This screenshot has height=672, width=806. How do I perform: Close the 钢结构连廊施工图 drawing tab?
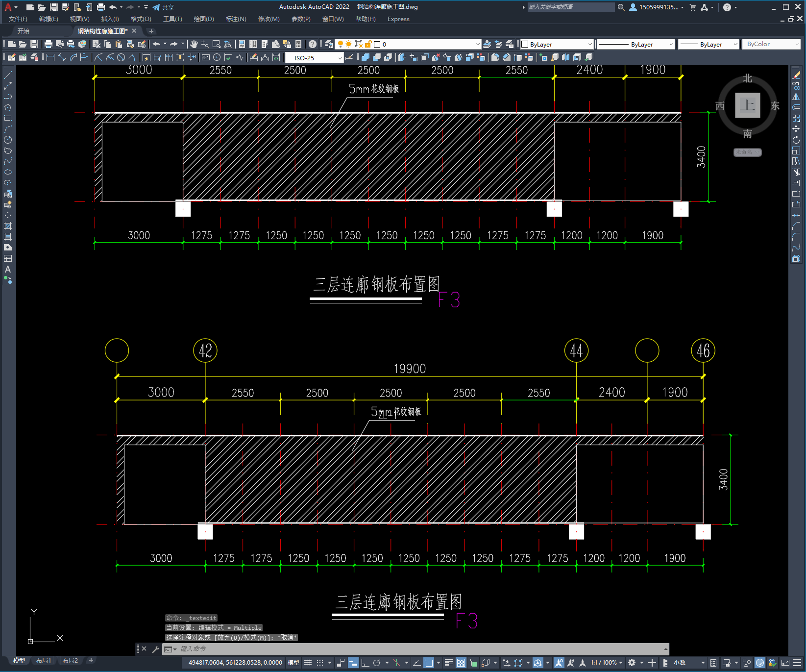point(134,31)
